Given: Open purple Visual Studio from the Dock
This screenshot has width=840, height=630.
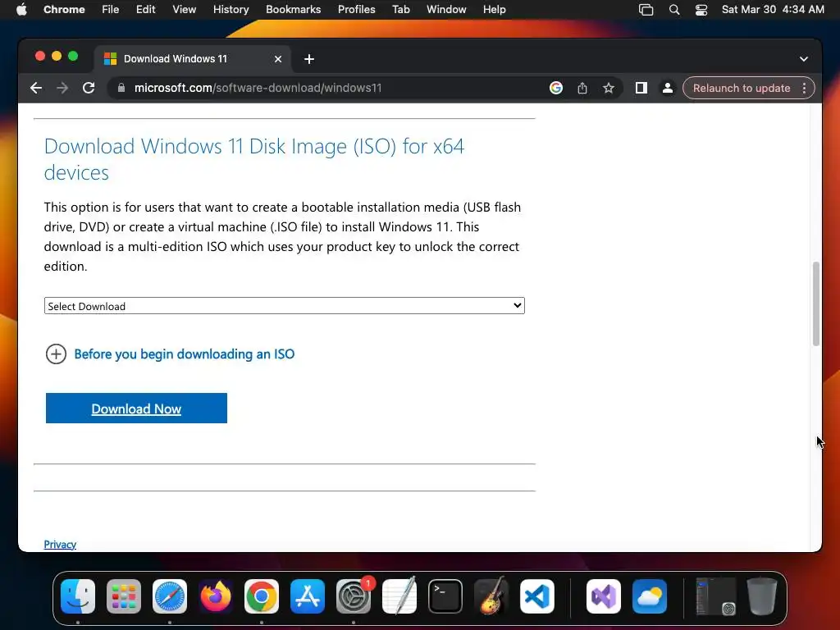Looking at the screenshot, I should [x=604, y=596].
